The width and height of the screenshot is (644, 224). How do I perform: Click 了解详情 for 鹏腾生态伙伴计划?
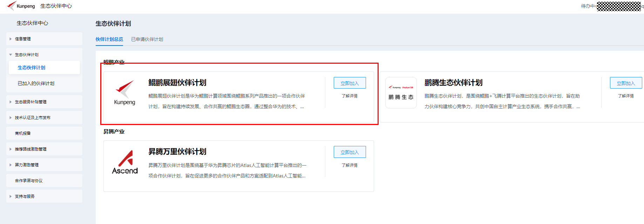(626, 96)
